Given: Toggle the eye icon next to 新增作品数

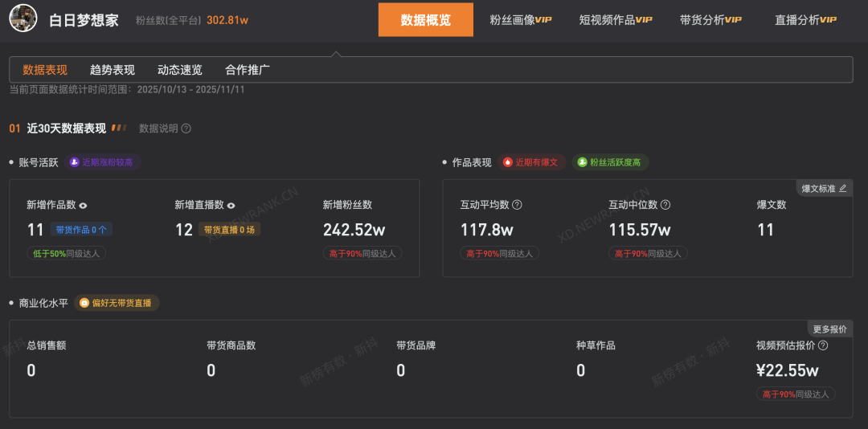Looking at the screenshot, I should (83, 205).
